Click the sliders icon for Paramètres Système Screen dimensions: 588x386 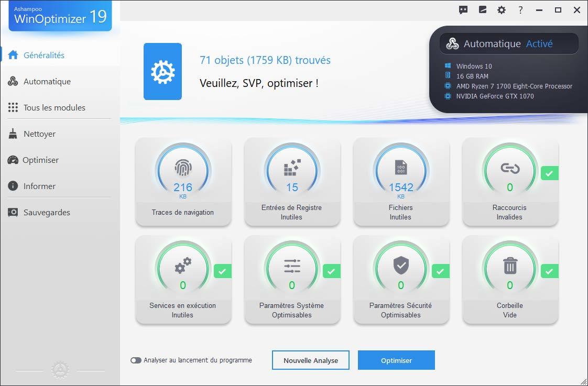(x=292, y=266)
